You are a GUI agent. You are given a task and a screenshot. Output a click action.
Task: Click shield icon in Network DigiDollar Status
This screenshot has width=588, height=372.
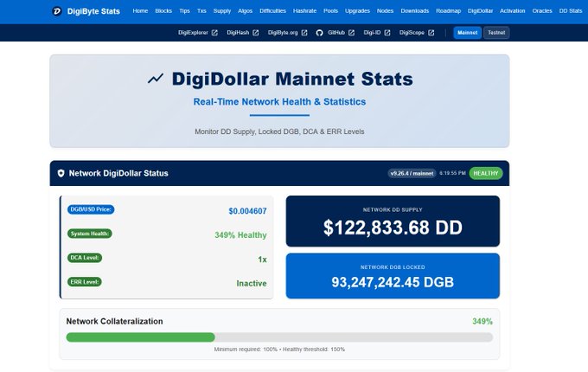point(61,173)
